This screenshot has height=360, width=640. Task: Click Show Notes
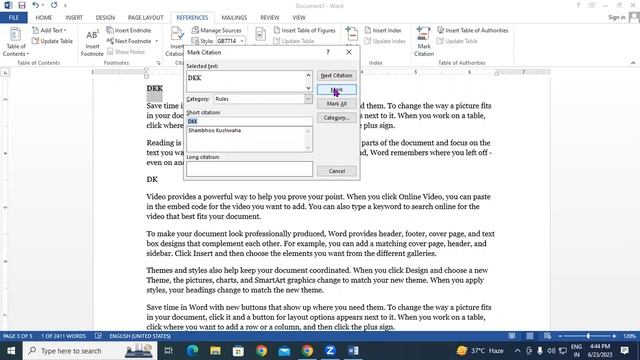coord(126,51)
